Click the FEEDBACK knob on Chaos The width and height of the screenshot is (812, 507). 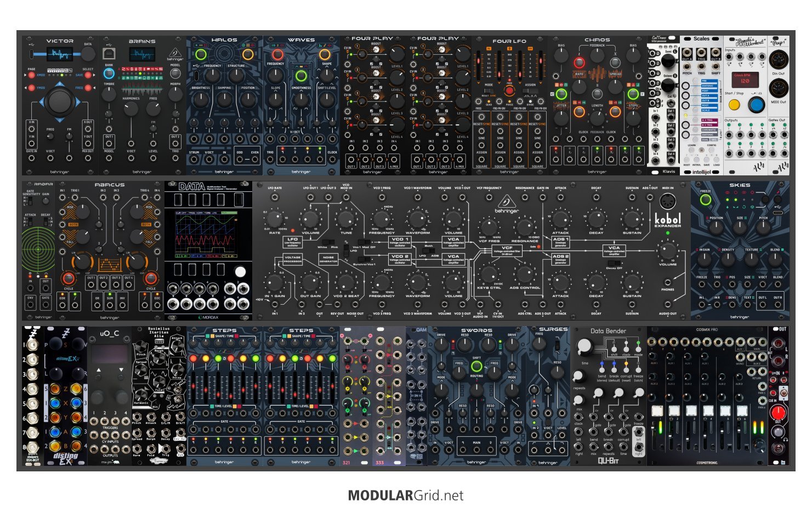(x=597, y=56)
